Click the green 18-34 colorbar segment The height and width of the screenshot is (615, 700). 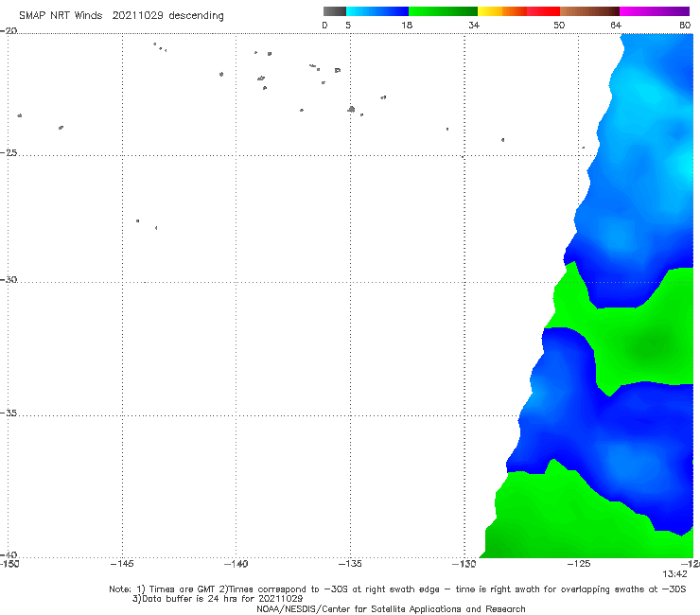coord(443,11)
